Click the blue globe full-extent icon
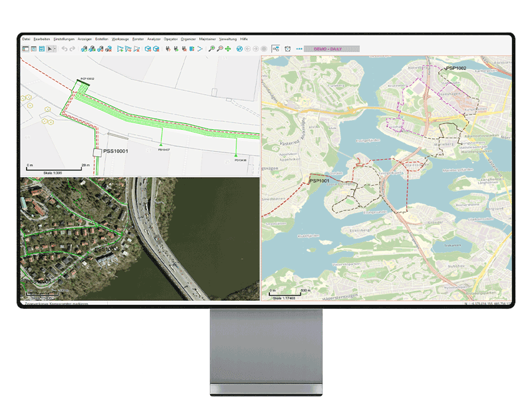This screenshot has height=416, width=532. 239,49
